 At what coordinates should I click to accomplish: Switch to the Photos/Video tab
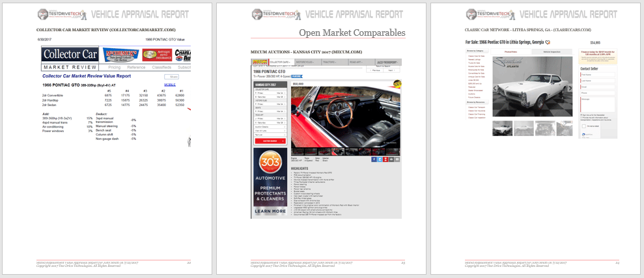[x=511, y=51]
